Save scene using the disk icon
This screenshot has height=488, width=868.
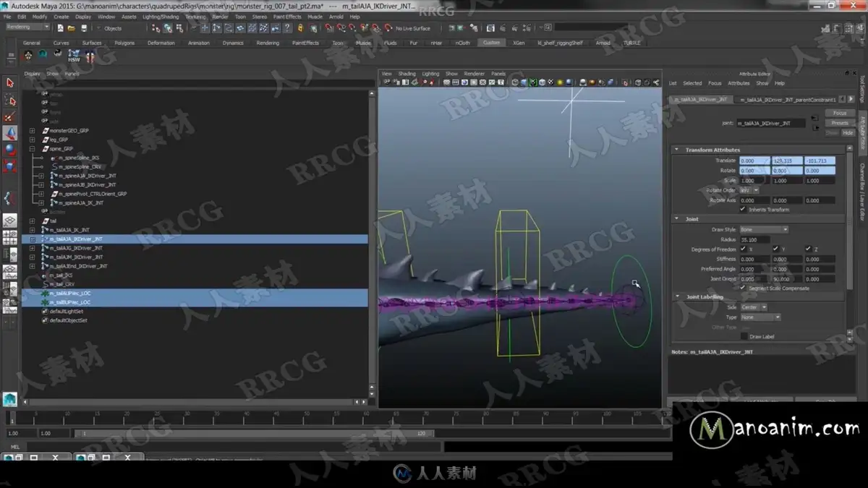click(84, 28)
